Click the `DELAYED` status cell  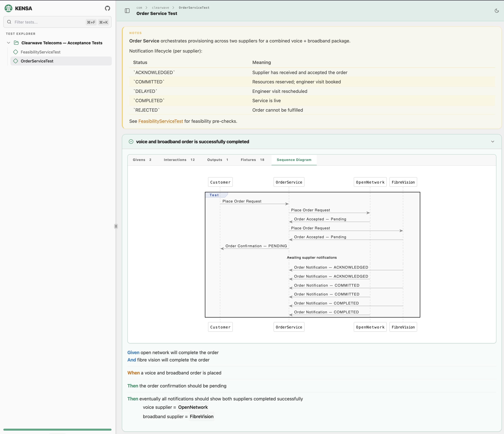click(145, 91)
